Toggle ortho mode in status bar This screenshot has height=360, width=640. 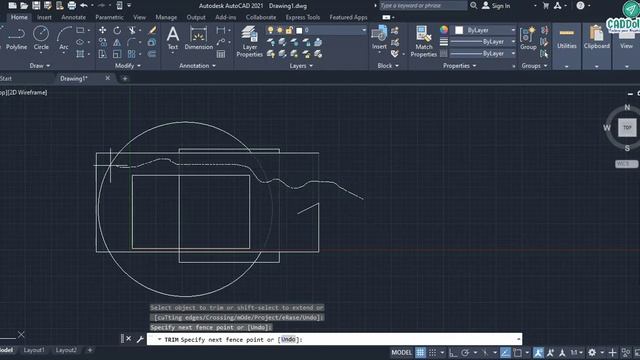(x=453, y=352)
